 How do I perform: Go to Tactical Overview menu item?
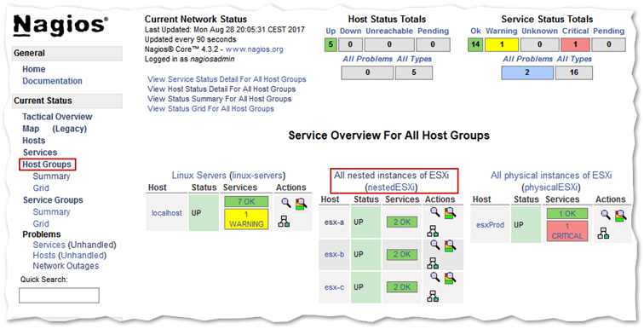tap(57, 117)
